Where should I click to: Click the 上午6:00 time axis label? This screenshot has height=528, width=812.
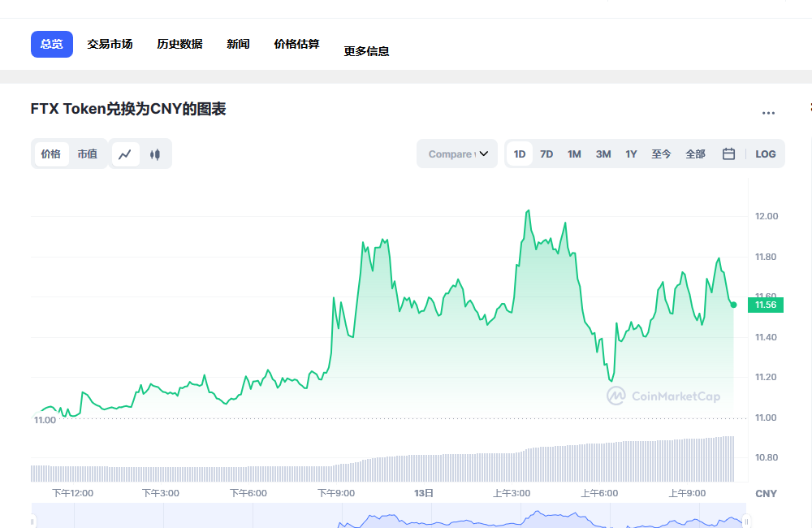(x=599, y=493)
